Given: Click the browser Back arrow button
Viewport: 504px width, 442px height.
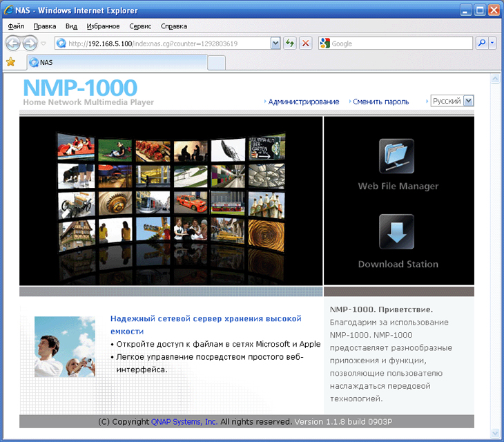Looking at the screenshot, I should click(x=13, y=44).
